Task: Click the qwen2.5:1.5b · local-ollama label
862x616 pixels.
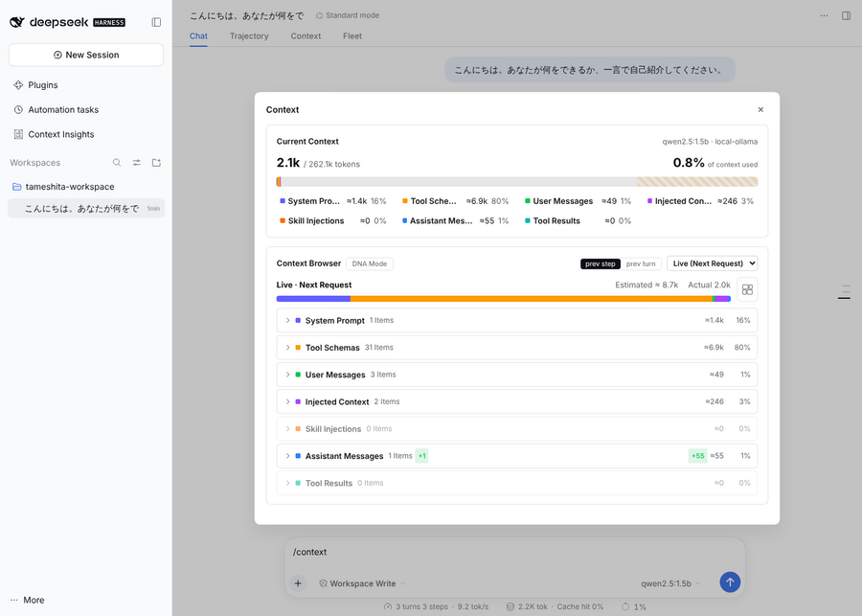Action: 710,142
